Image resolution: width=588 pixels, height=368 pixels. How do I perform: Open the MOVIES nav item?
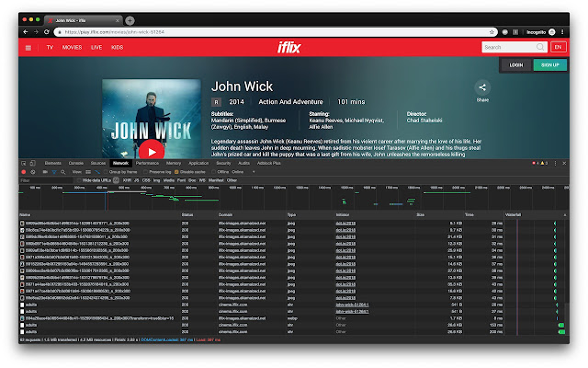(72, 47)
